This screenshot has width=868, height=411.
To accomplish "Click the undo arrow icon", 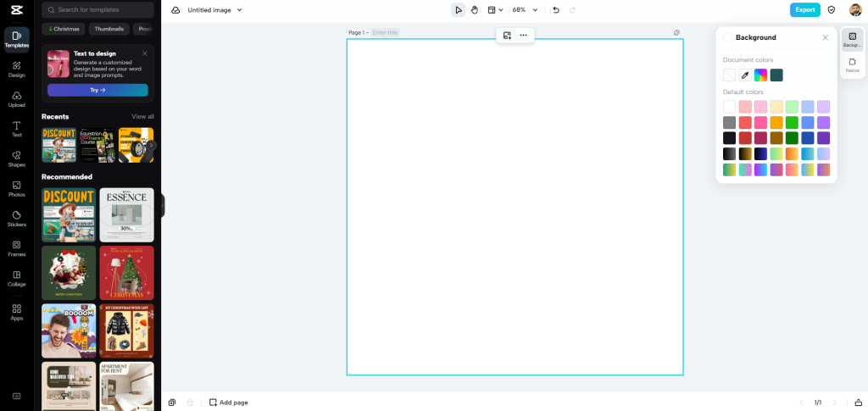I will pos(556,10).
